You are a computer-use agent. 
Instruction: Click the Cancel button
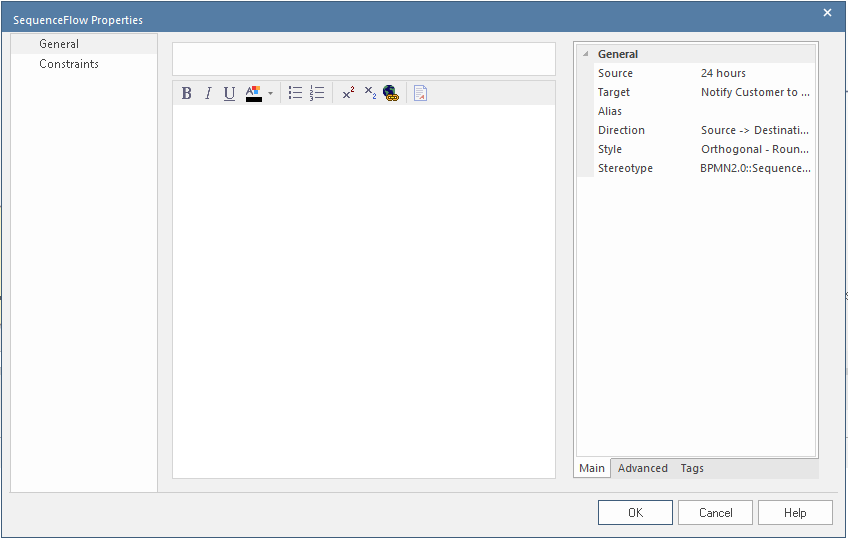pyautogui.click(x=715, y=513)
